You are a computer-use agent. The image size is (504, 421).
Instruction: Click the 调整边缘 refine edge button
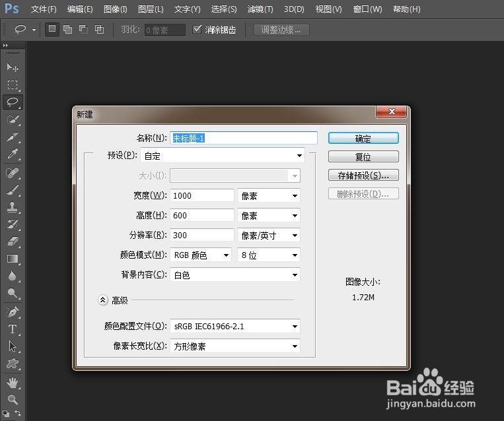tap(281, 30)
